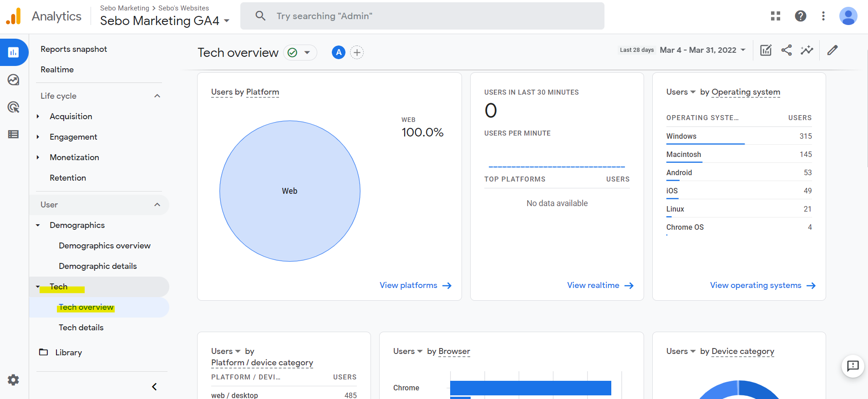Click the Platform / device category dimension
The width and height of the screenshot is (868, 399).
pyautogui.click(x=262, y=363)
